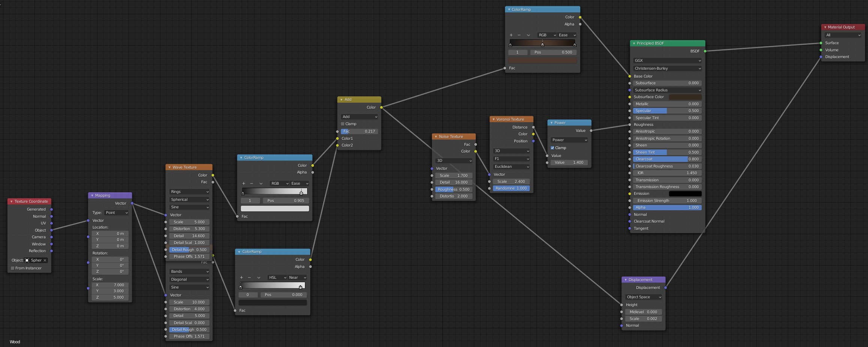
Task: Collapse the Principled BSDF node
Action: coord(634,43)
